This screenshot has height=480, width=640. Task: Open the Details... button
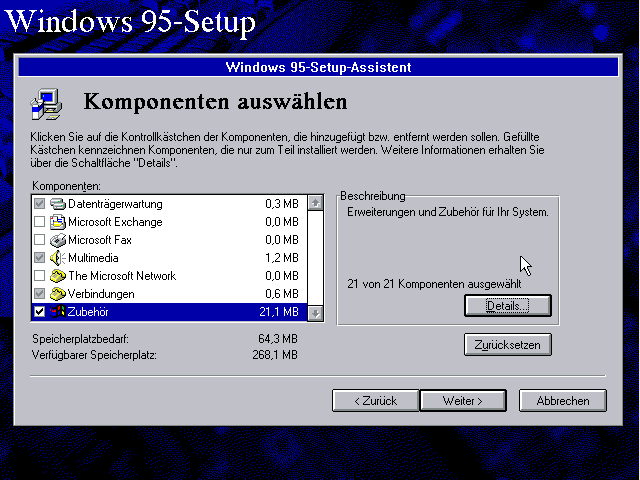click(x=508, y=306)
